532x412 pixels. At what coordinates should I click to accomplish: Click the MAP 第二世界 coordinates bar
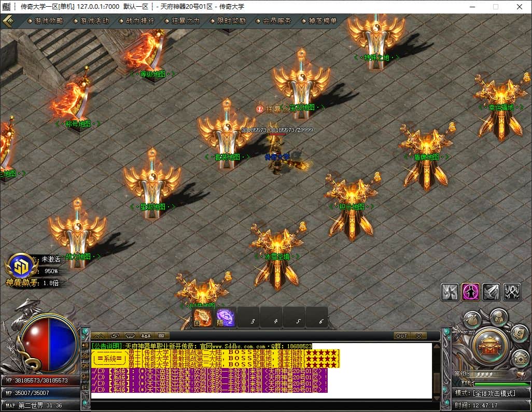click(40, 405)
